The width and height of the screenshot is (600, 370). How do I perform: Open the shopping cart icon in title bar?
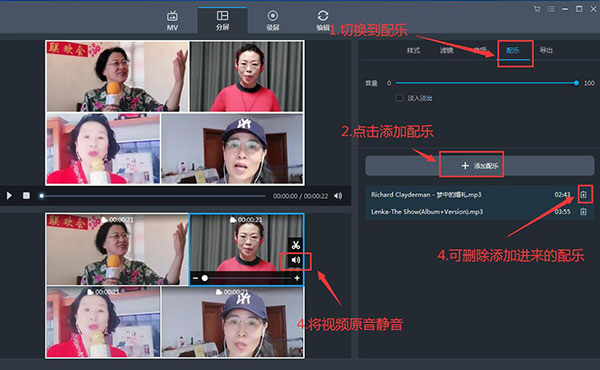pyautogui.click(x=537, y=9)
